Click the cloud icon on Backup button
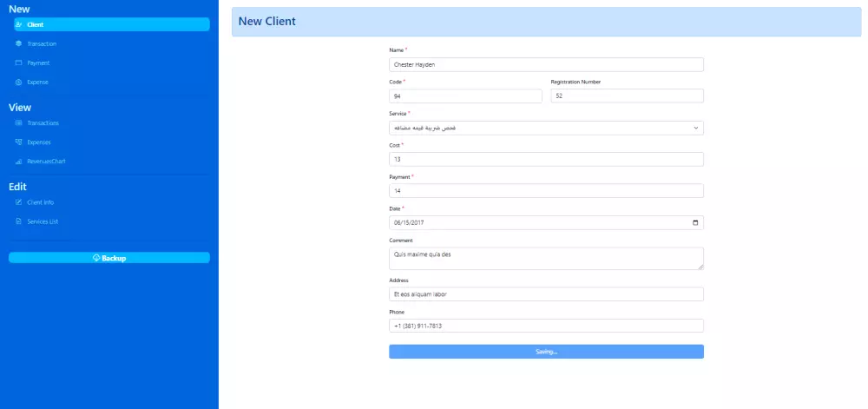The image size is (868, 409). coord(95,258)
